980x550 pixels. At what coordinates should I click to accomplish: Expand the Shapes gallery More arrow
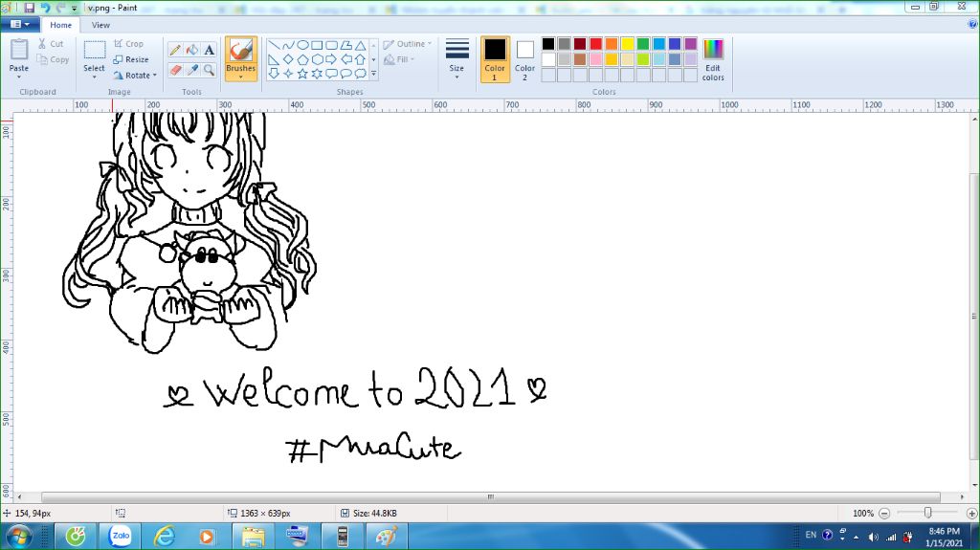[x=374, y=74]
